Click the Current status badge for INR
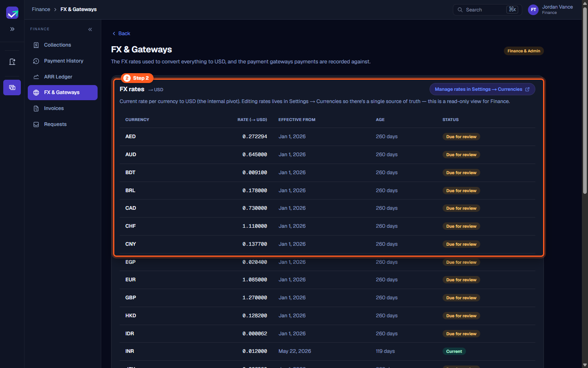The width and height of the screenshot is (588, 368). pos(454,351)
